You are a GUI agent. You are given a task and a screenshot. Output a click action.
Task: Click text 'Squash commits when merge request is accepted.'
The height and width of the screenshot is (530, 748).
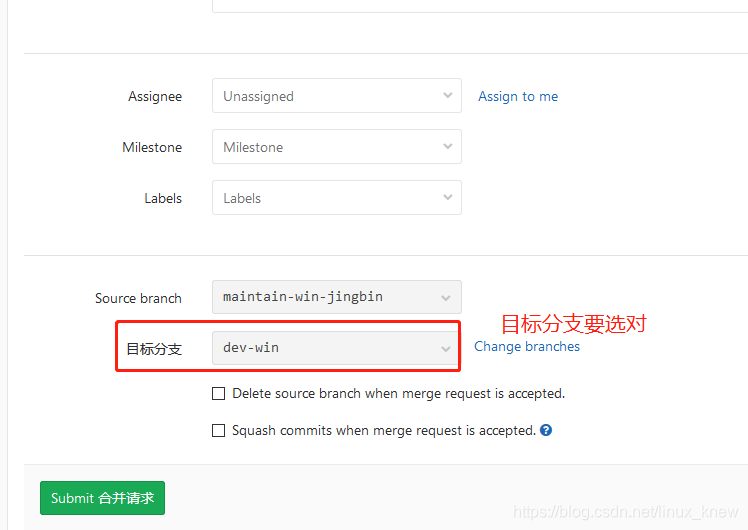click(x=384, y=430)
